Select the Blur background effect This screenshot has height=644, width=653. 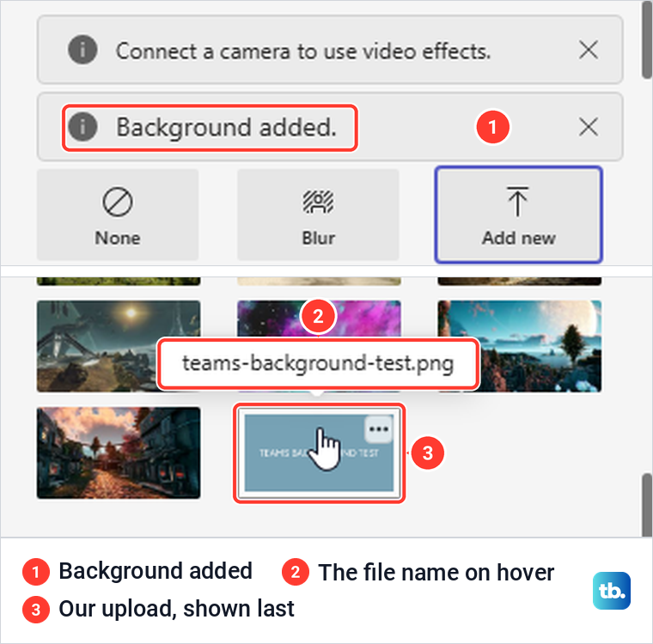pyautogui.click(x=318, y=215)
